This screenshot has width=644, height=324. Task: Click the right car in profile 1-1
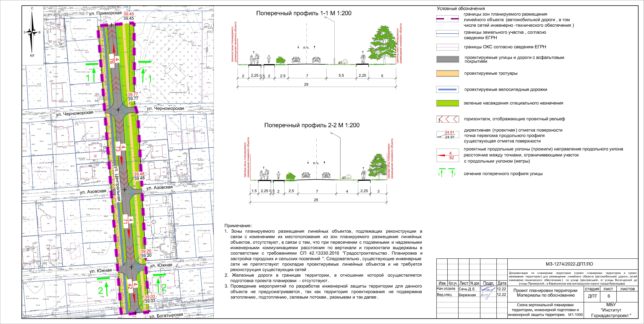coord(316,60)
